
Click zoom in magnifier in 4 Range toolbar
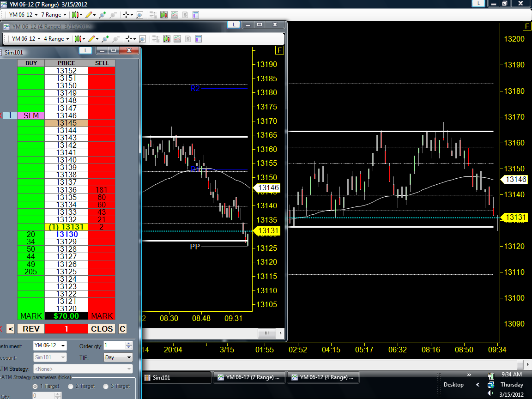(105, 39)
